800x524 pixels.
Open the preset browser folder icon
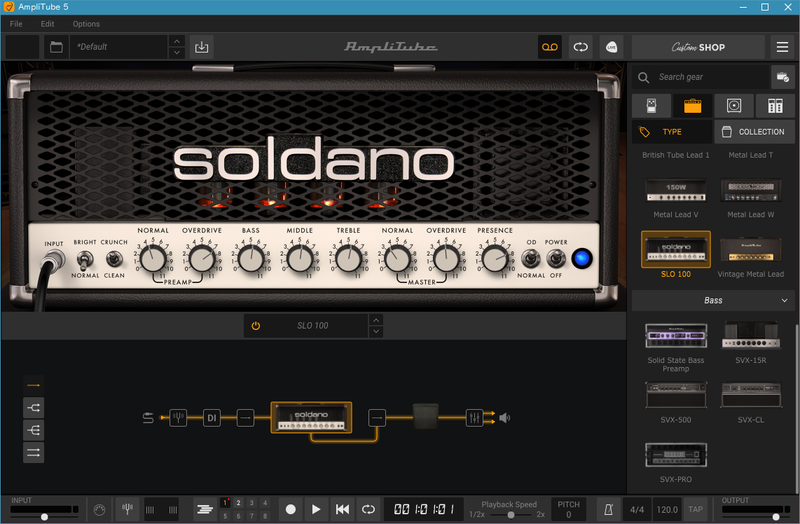56,47
